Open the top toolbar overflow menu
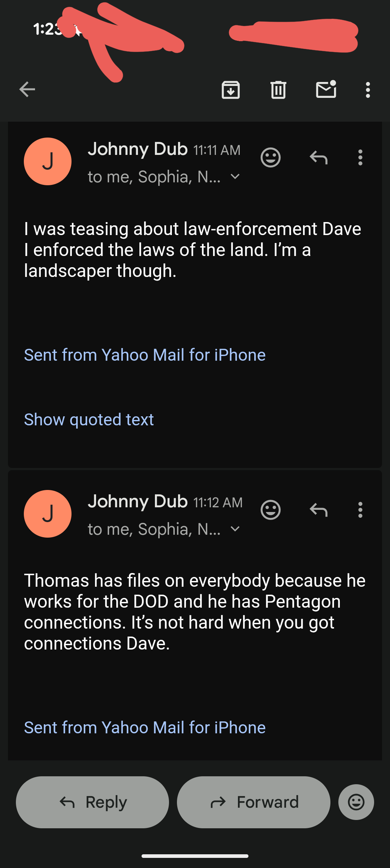This screenshot has height=868, width=390. 368,90
